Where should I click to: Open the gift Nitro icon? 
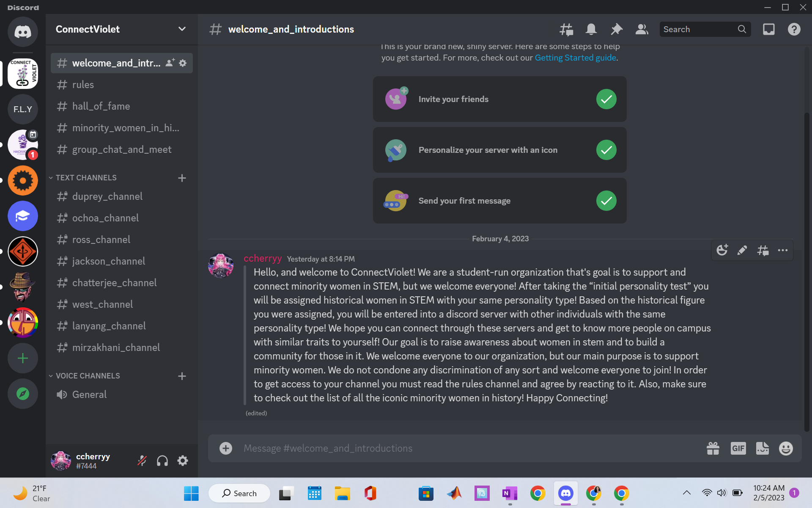pos(713,448)
